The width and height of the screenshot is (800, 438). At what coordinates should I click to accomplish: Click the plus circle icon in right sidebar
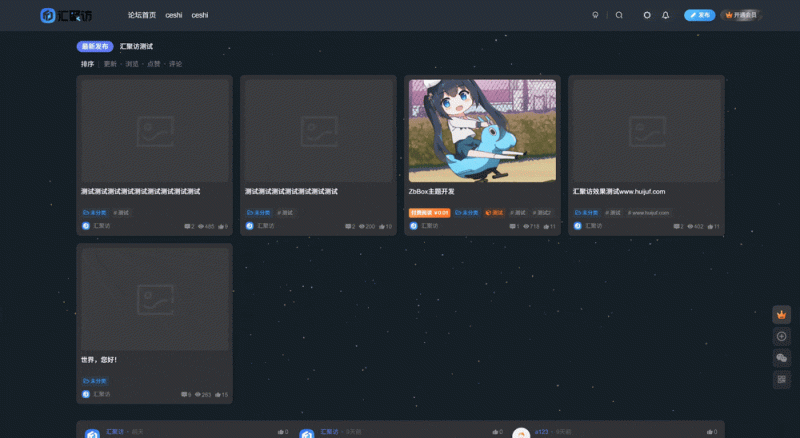point(781,336)
